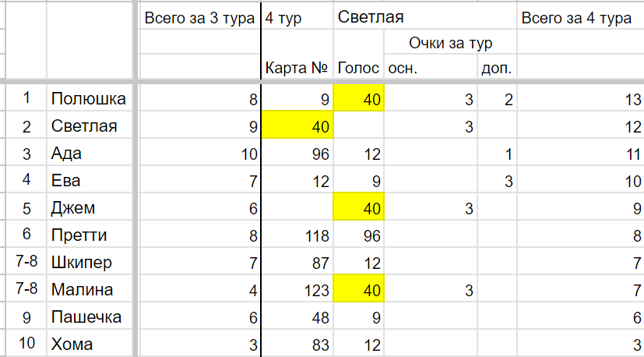644x357 pixels.
Task: Click the Голос column header cell
Action: pyautogui.click(x=358, y=67)
